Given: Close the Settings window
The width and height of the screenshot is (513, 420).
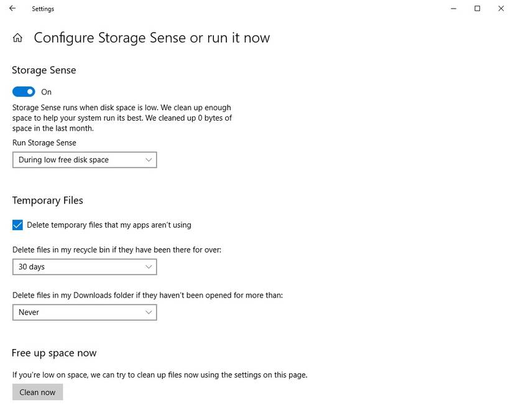Looking at the screenshot, I should 501,9.
